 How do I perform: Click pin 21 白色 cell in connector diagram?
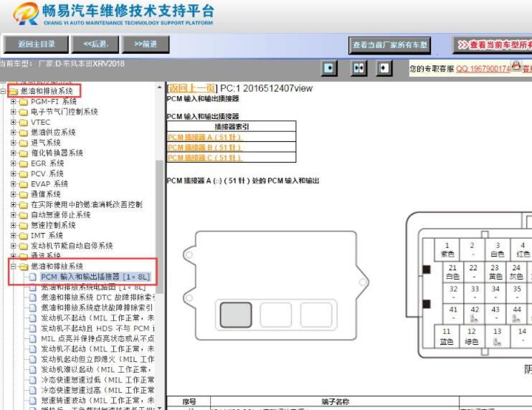452,272
